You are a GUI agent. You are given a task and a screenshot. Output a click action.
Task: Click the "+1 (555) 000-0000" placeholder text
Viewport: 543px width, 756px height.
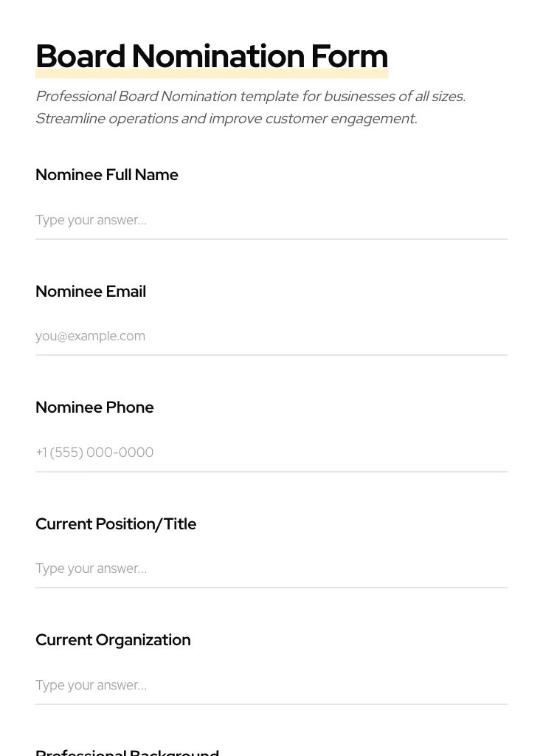[x=94, y=453]
